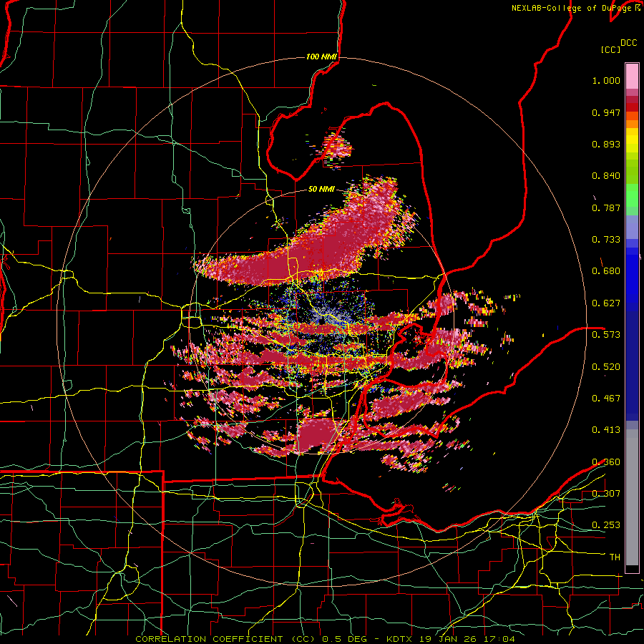Click the 0.307 scale value

click(606, 494)
